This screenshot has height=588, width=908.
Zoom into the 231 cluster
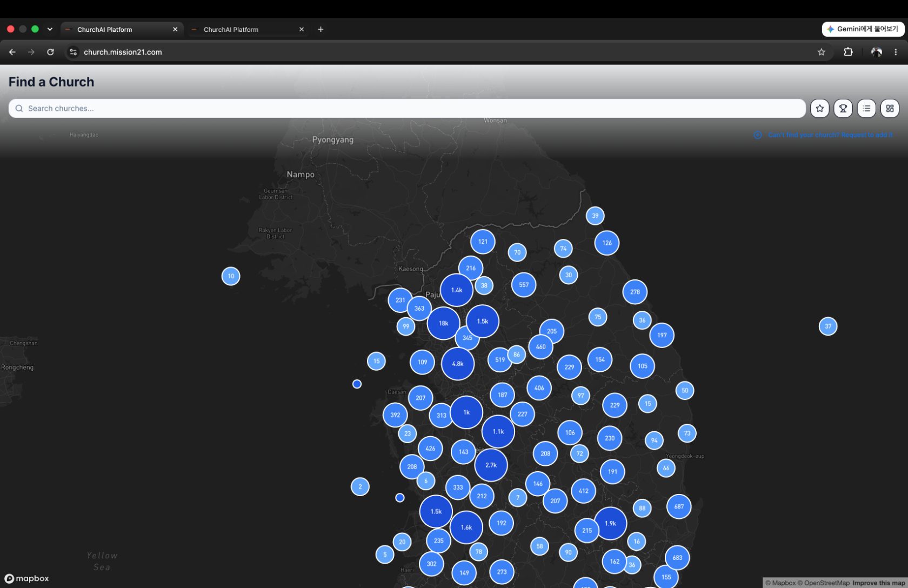[400, 300]
